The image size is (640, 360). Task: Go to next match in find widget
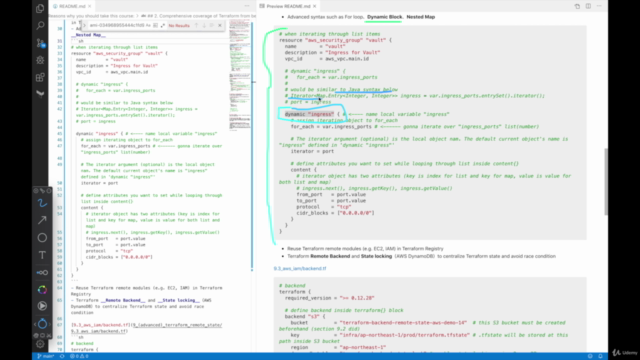[x=204, y=25]
